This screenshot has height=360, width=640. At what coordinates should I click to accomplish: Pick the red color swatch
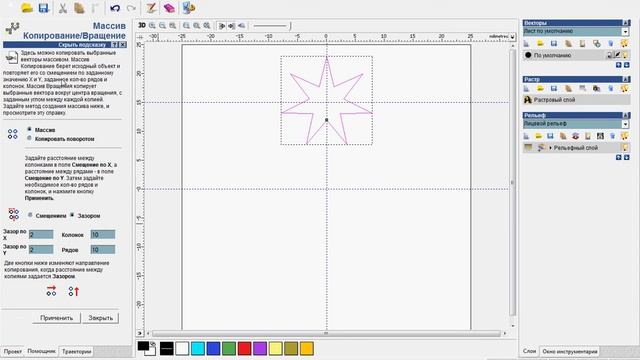pyautogui.click(x=244, y=349)
